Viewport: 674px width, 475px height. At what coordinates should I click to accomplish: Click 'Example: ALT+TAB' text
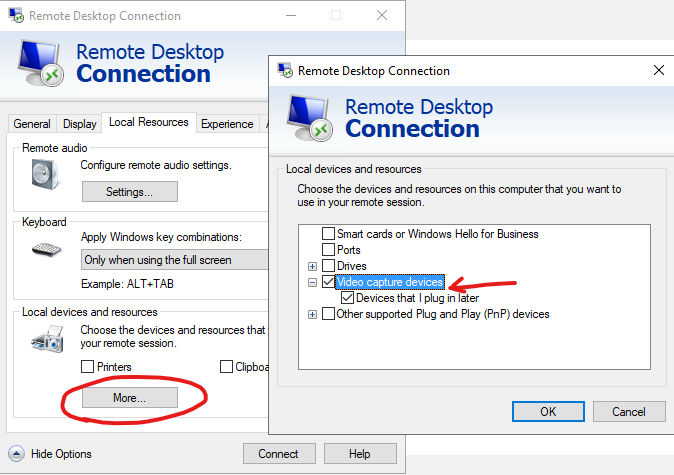127,284
